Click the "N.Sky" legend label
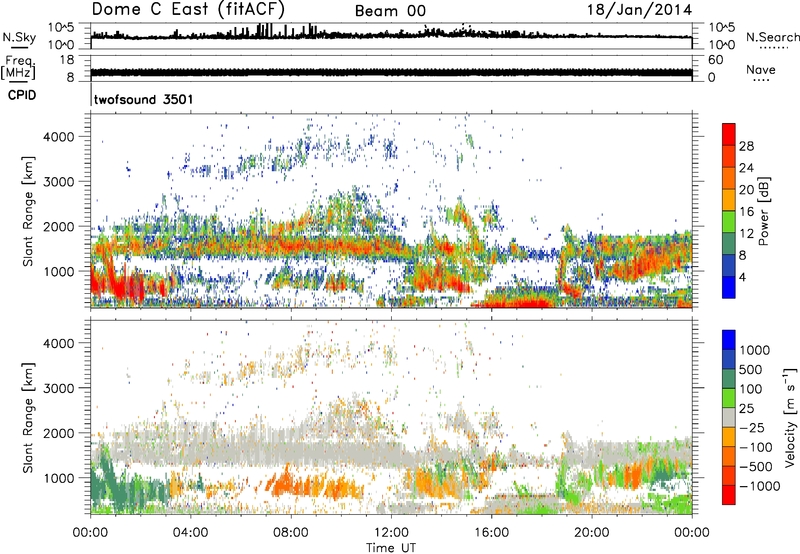 pos(19,37)
